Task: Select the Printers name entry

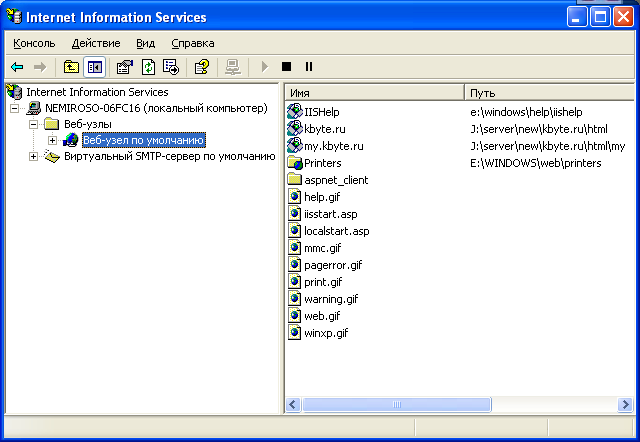Action: click(322, 163)
